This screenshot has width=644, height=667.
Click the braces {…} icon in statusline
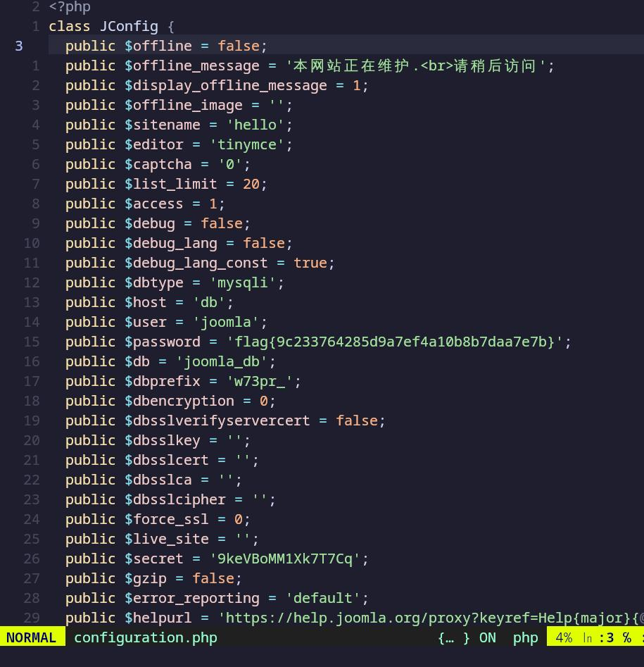click(453, 637)
